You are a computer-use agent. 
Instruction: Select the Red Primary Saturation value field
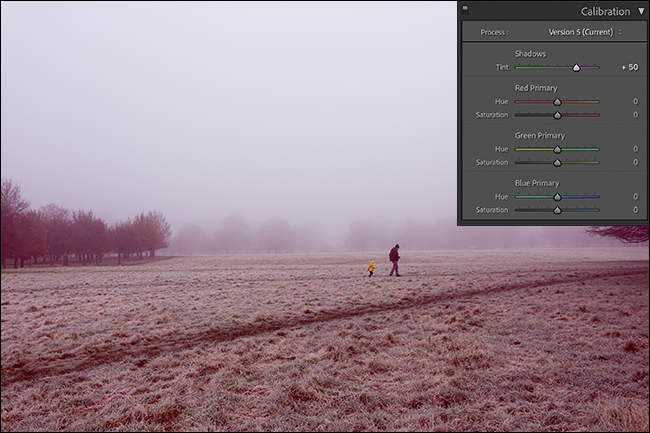point(634,115)
